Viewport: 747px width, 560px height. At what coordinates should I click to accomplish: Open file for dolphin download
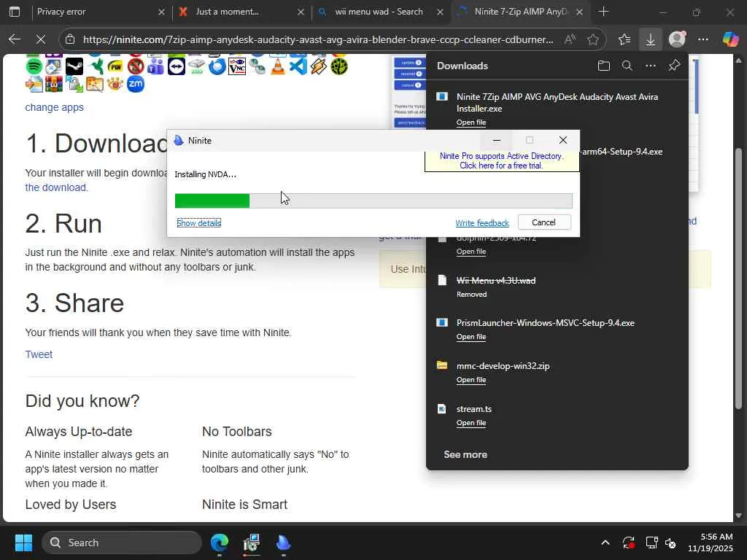coord(471,252)
